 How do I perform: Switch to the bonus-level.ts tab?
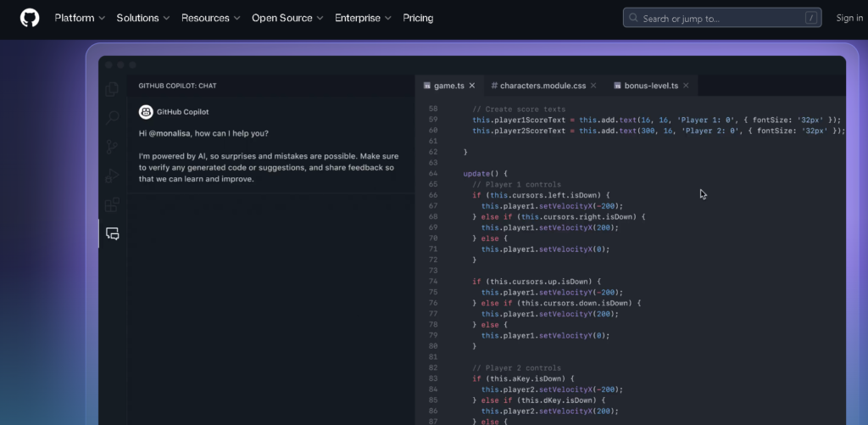(651, 86)
